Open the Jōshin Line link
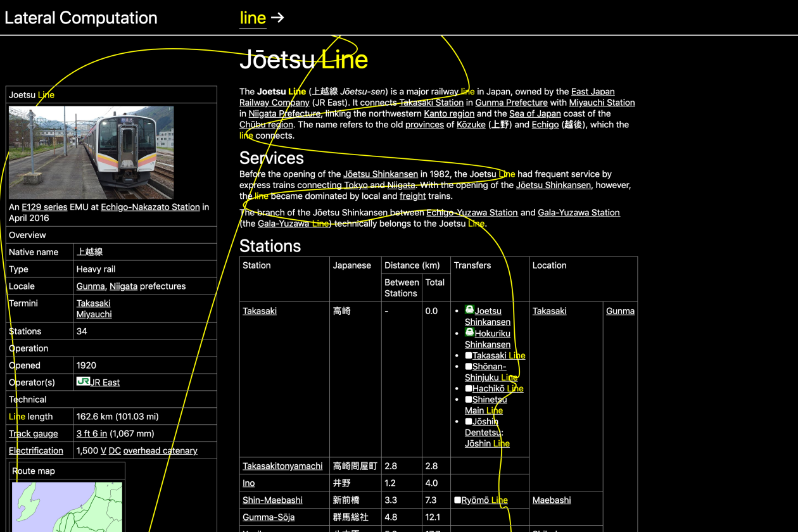Screen dimensions: 798x532 click(487, 444)
